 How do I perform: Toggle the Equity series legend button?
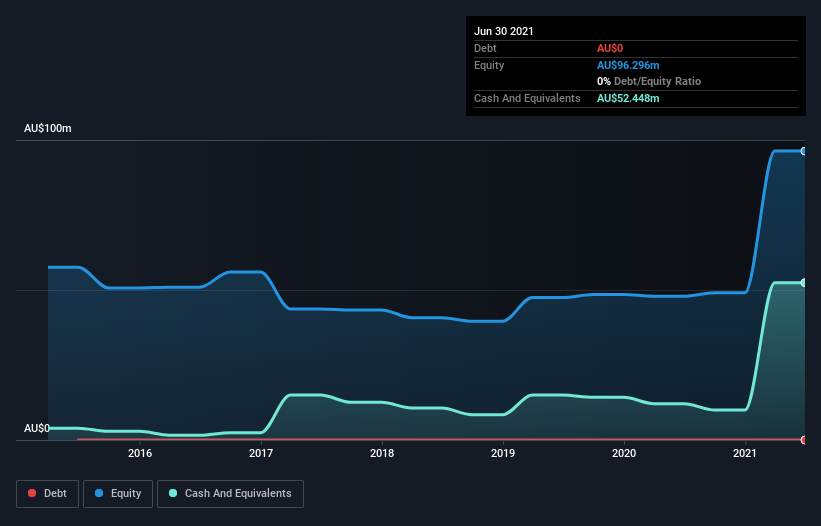tap(118, 494)
